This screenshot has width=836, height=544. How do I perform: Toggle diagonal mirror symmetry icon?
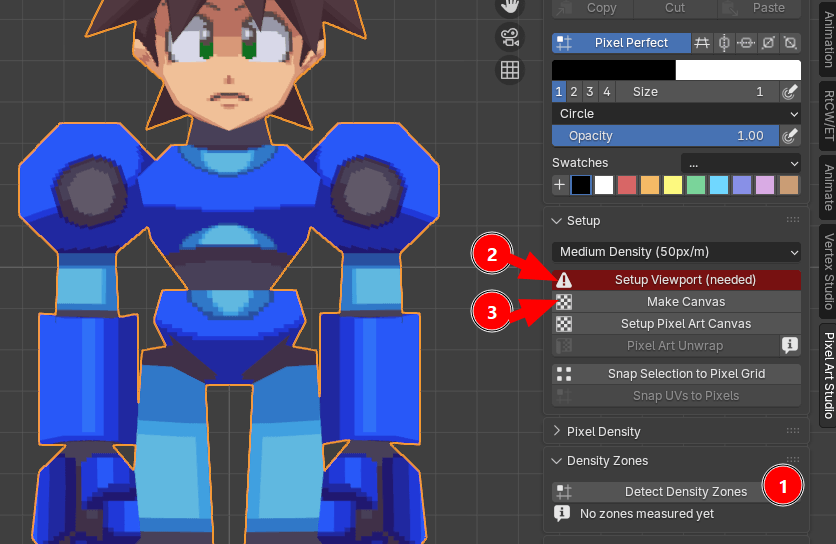click(768, 43)
